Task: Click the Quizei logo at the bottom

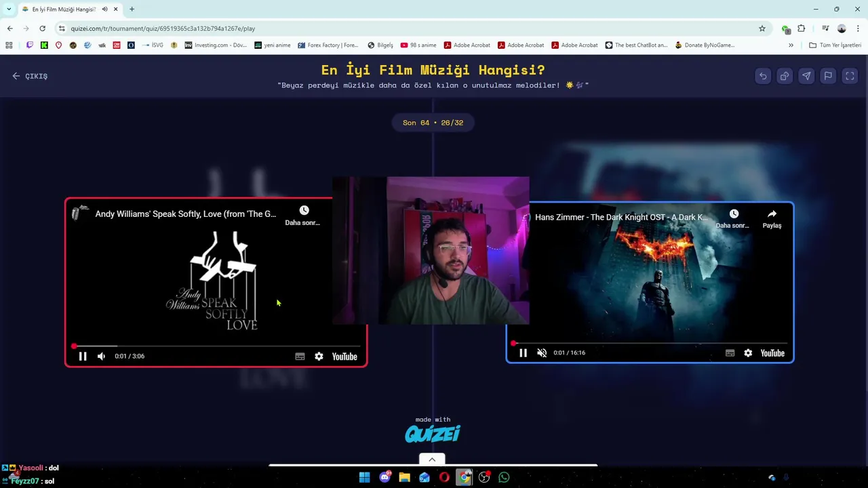Action: [x=433, y=434]
